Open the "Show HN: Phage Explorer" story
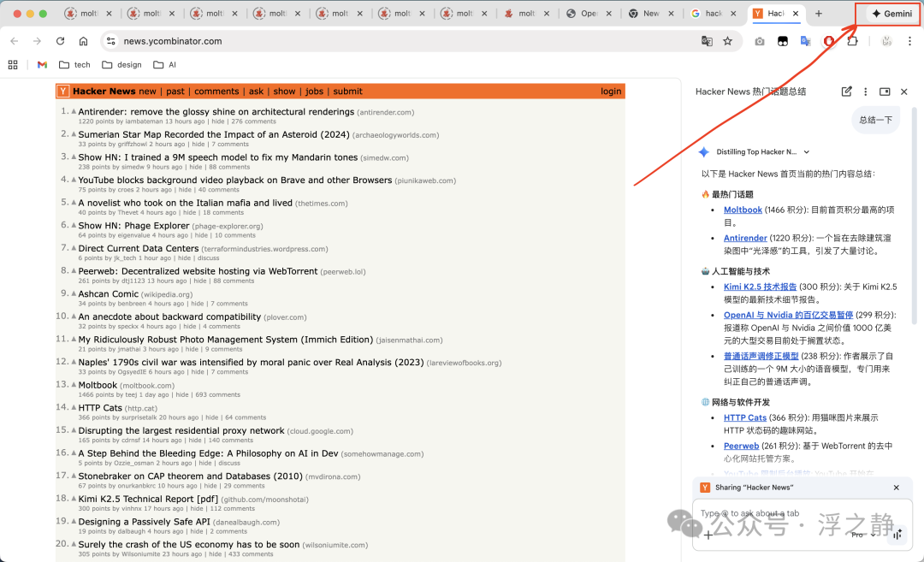Viewport: 924px width, 562px height. [133, 226]
